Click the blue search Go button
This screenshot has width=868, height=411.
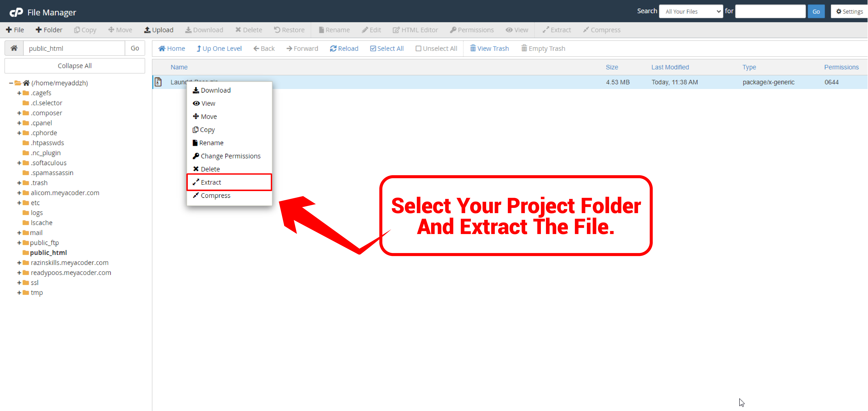(816, 11)
